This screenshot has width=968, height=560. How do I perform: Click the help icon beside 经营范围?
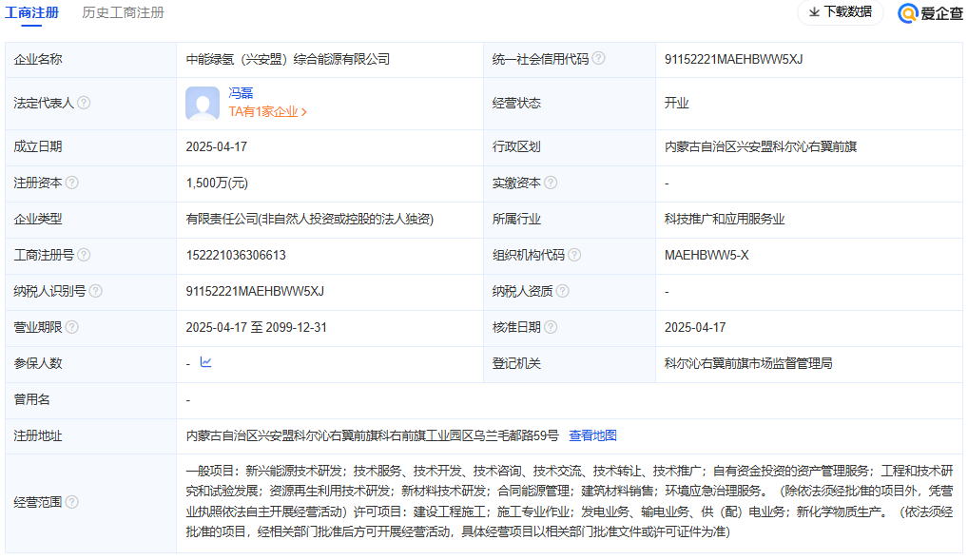[x=72, y=502]
